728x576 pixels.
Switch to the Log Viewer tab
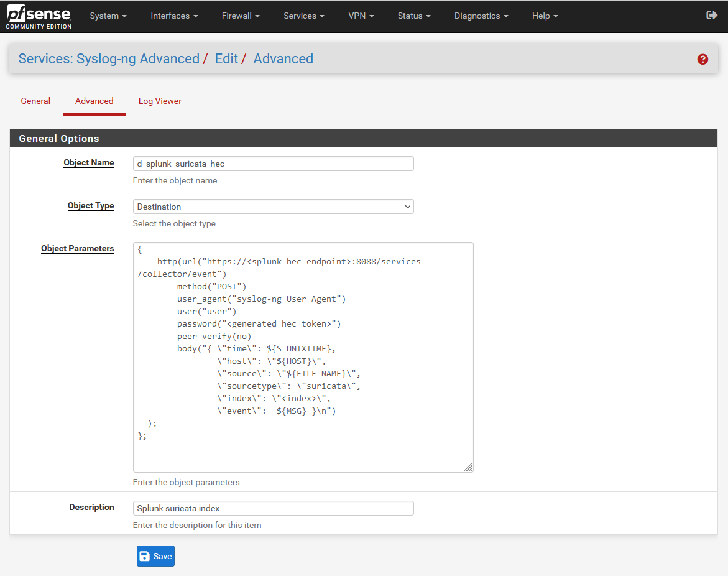point(160,101)
